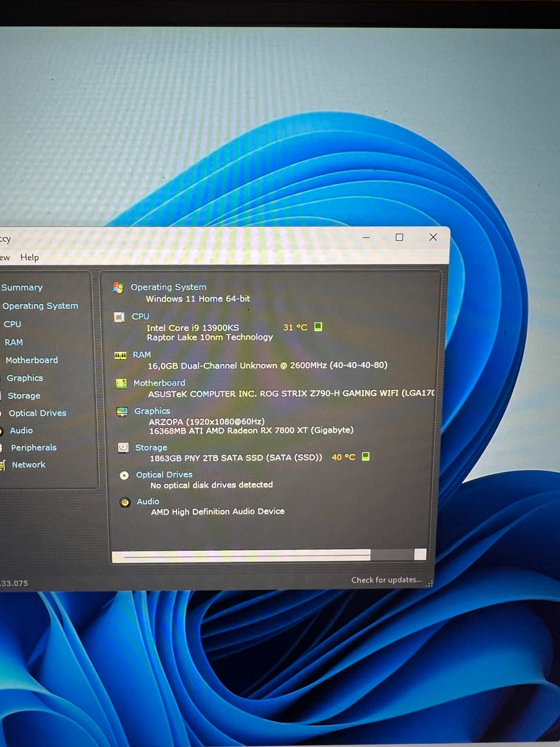Viewport: 560px width, 747px height.
Task: Select Peripherals in the sidebar
Action: tap(34, 448)
